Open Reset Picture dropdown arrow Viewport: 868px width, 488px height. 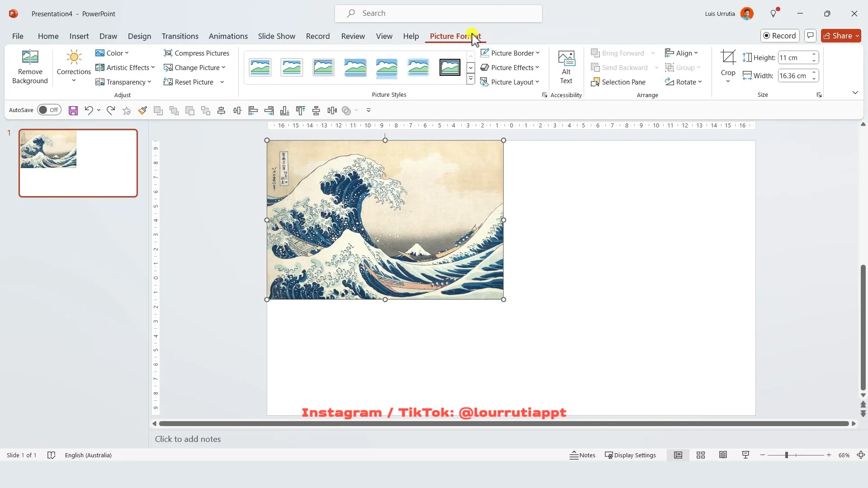222,82
